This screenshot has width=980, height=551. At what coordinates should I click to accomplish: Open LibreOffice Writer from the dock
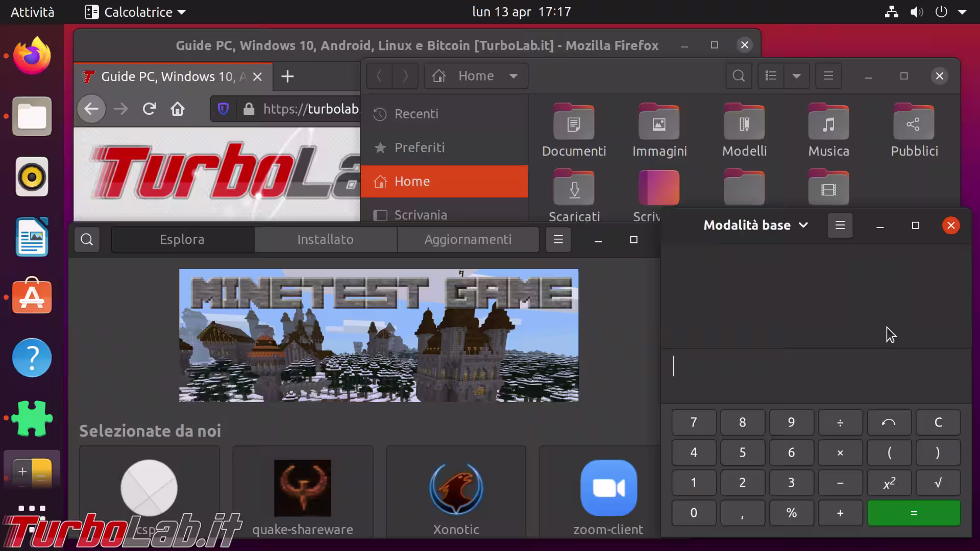[32, 237]
